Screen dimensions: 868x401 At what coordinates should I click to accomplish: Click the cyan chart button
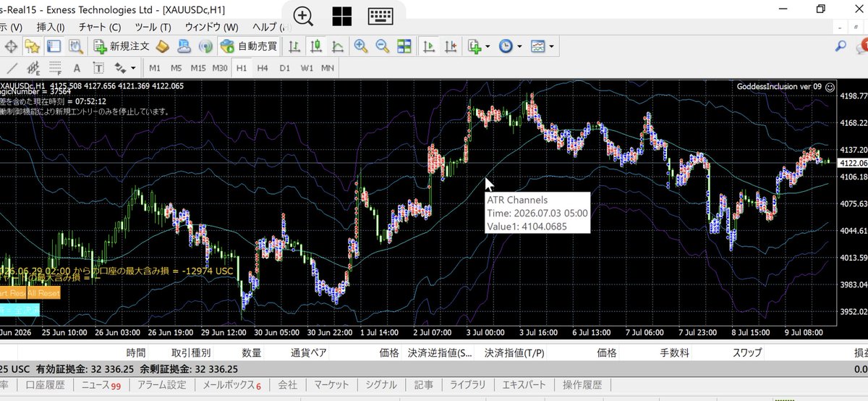[x=20, y=309]
